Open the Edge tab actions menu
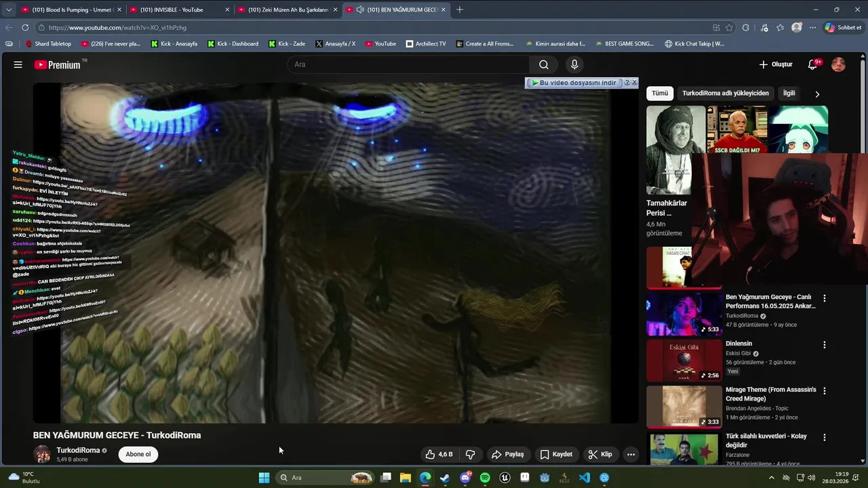The height and width of the screenshot is (488, 868). click(9, 9)
